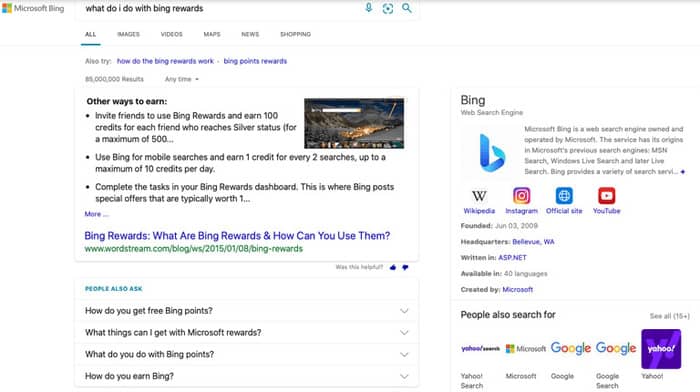Switch to the NEWS tab

coord(250,34)
